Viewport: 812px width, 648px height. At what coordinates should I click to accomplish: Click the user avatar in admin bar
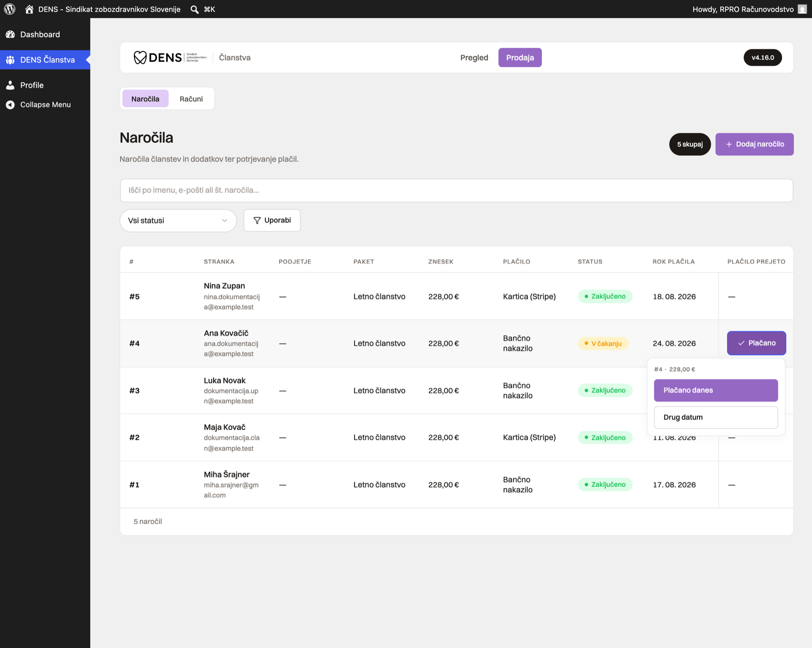tap(802, 9)
